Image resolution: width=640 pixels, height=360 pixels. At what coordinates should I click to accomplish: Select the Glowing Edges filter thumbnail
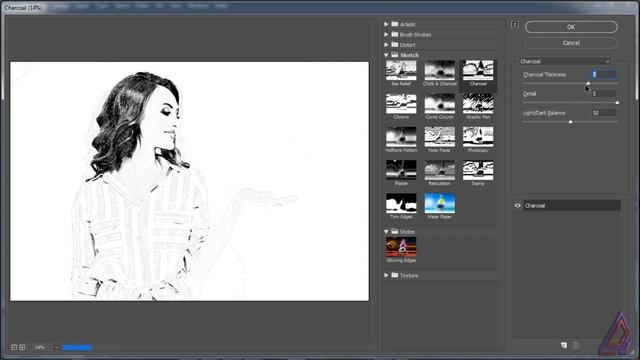coord(401,247)
